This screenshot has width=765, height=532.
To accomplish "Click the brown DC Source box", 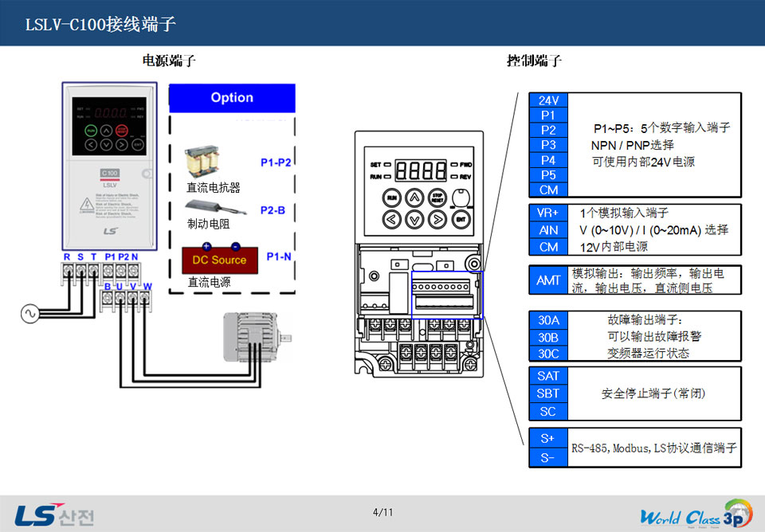I will pos(219,259).
